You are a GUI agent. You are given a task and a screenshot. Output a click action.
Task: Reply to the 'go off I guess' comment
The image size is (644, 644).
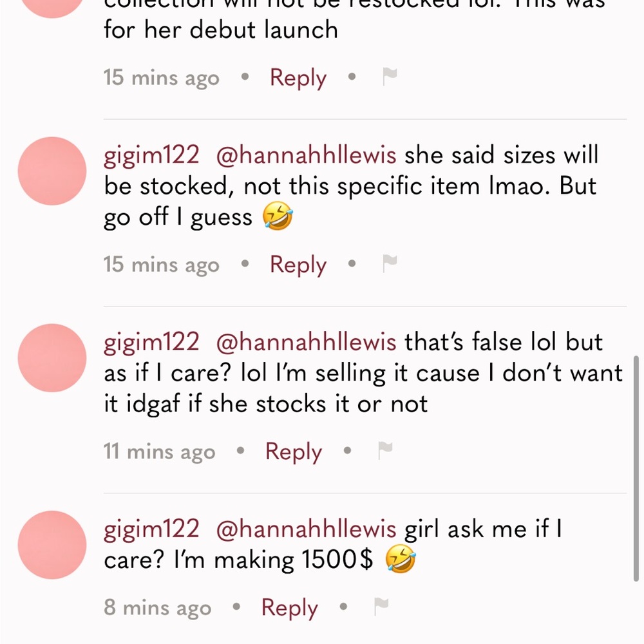coord(297,264)
